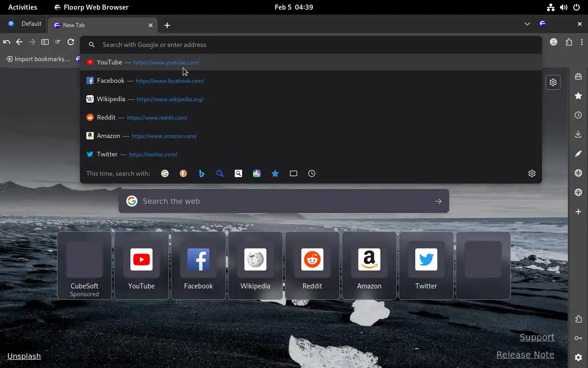Click the upper globe icon in sidebar
Image resolution: width=588 pixels, height=368 pixels.
[578, 173]
